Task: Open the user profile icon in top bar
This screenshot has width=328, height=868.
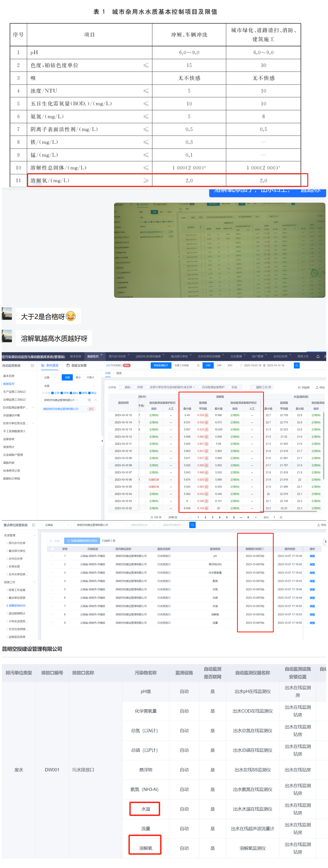Action: [325, 356]
